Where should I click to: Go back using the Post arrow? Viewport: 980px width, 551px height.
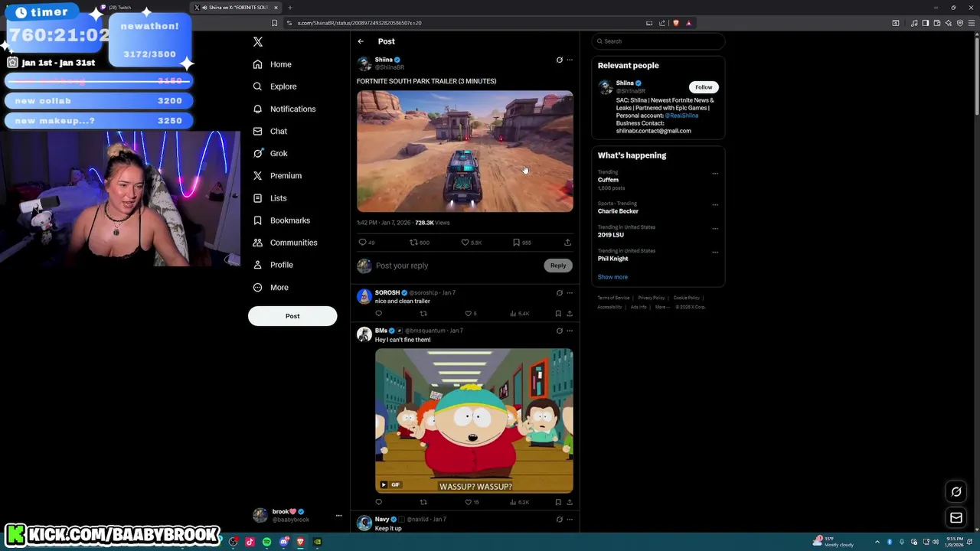coord(361,41)
